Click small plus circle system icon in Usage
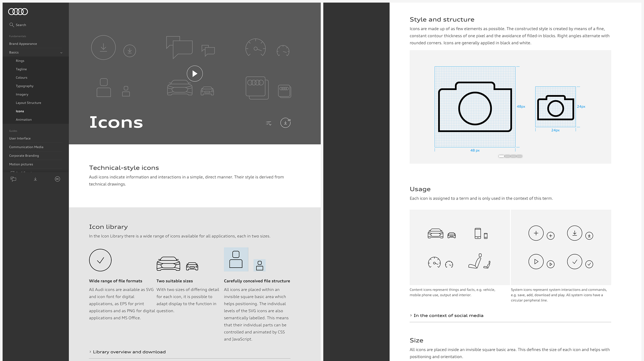 (550, 236)
